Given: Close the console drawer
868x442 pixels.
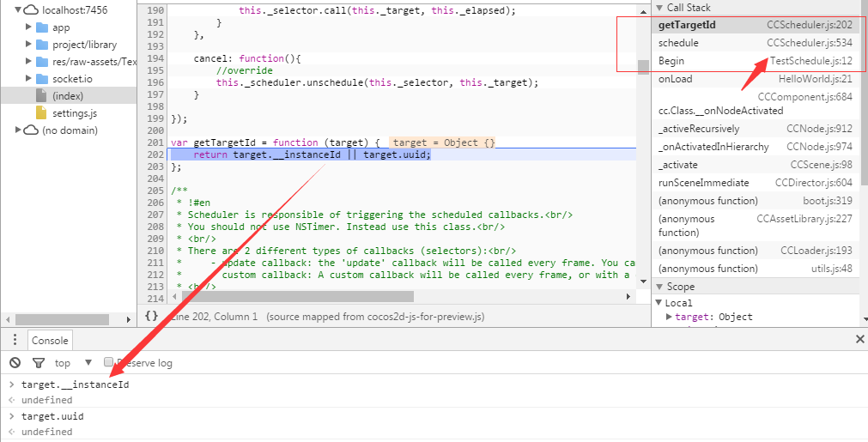Looking at the screenshot, I should [860, 340].
